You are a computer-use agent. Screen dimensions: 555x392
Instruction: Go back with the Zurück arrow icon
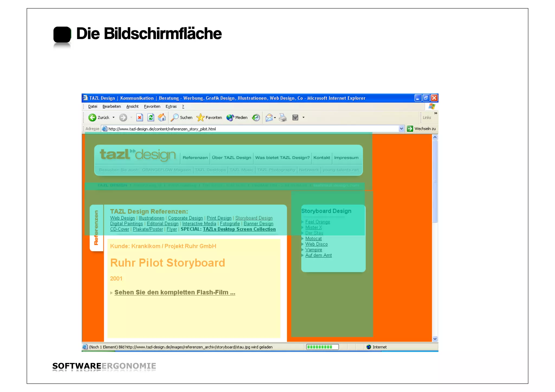coord(92,118)
